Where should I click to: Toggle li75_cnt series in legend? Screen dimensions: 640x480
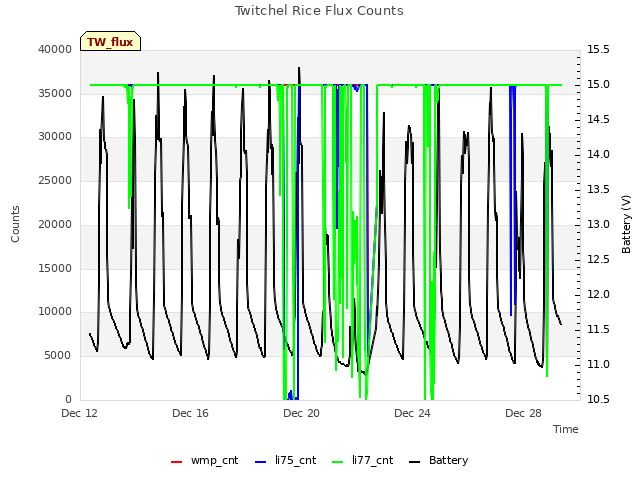point(285,460)
